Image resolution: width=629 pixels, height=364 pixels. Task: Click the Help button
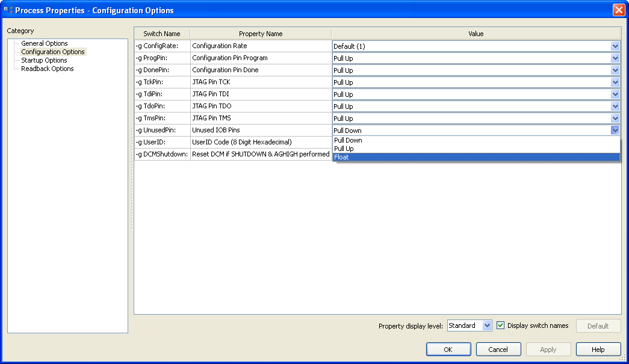598,349
